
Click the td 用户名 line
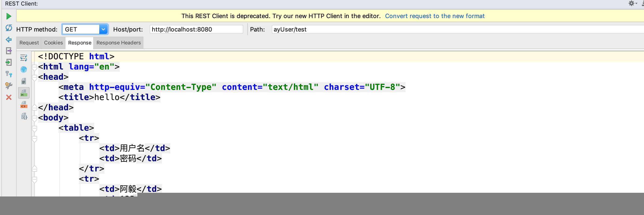(135, 148)
